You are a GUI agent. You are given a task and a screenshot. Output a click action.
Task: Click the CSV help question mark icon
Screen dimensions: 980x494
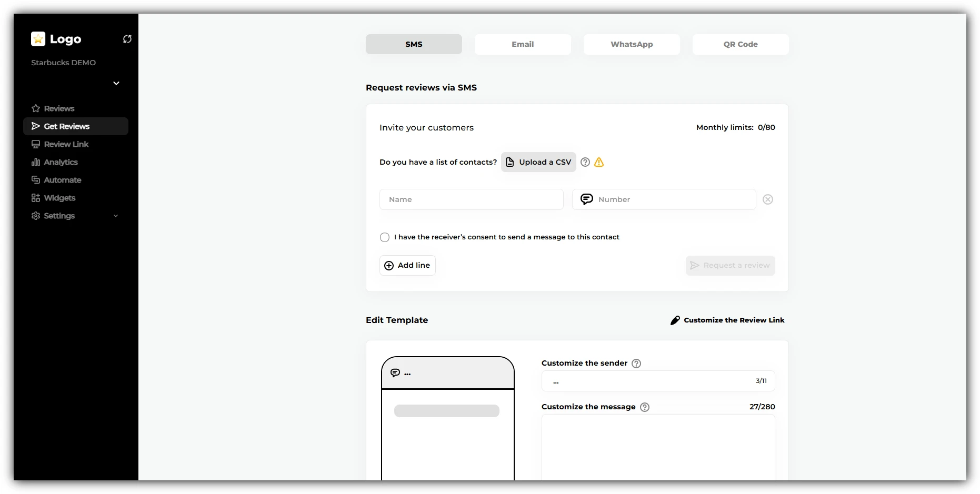(585, 162)
